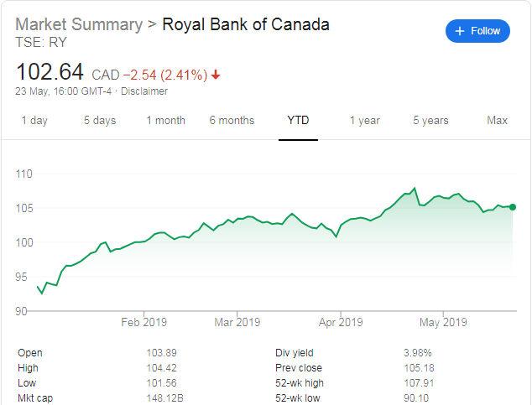Click the Feb 2019 axis label
Screen dimensions: 532x405
click(143, 322)
